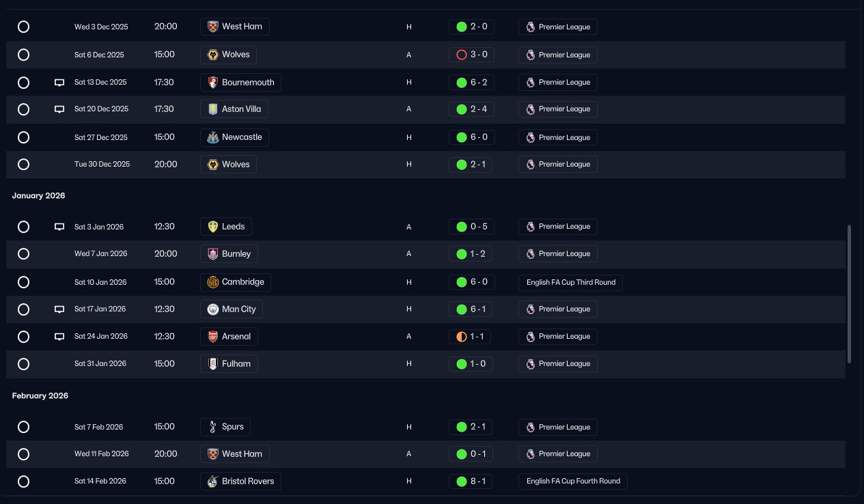864x504 pixels.
Task: Open English FA Cup Third Round competition
Action: pyautogui.click(x=570, y=282)
